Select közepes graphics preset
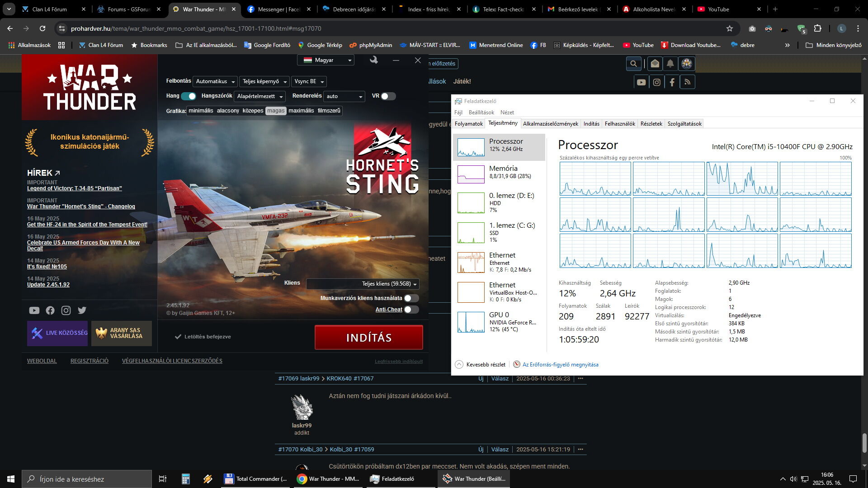Image resolution: width=868 pixels, height=488 pixels. [253, 111]
